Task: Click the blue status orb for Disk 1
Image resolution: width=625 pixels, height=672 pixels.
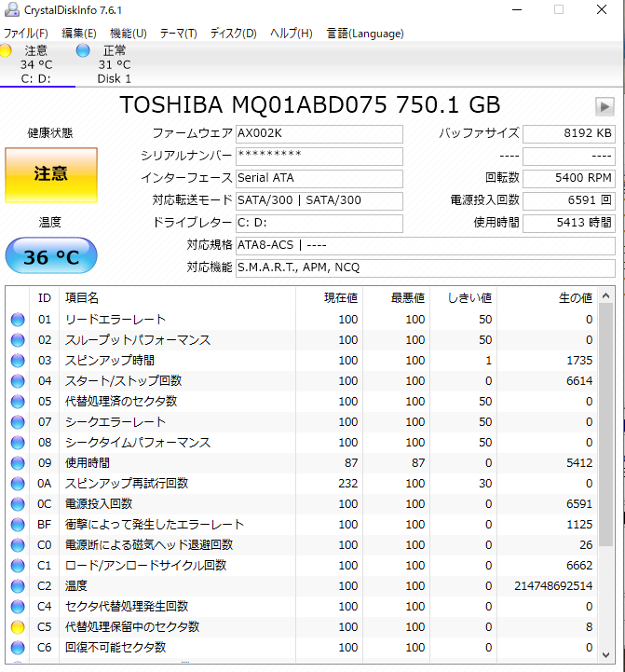Action: pyautogui.click(x=83, y=50)
